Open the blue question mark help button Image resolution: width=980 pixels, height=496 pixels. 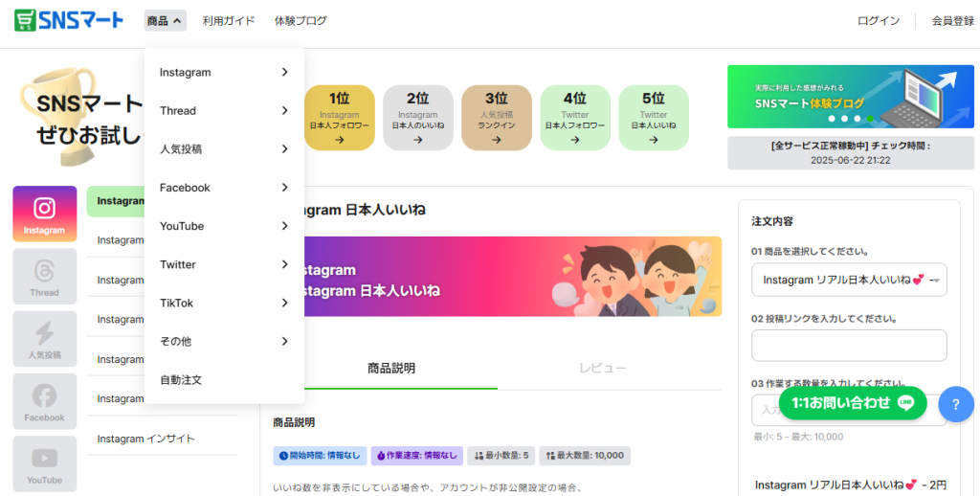(x=956, y=405)
